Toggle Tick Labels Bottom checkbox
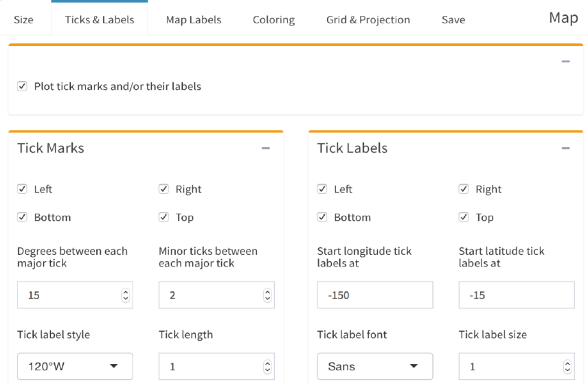The image size is (588, 384). point(322,217)
